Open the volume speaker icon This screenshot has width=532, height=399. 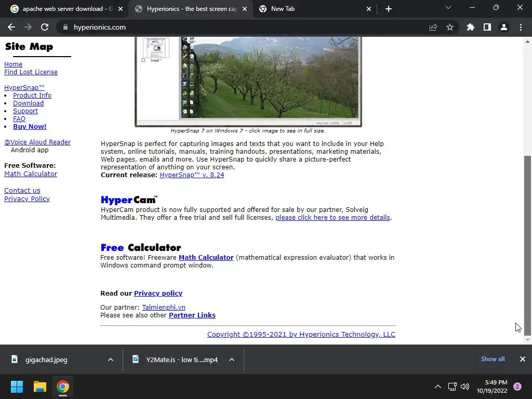click(x=465, y=387)
